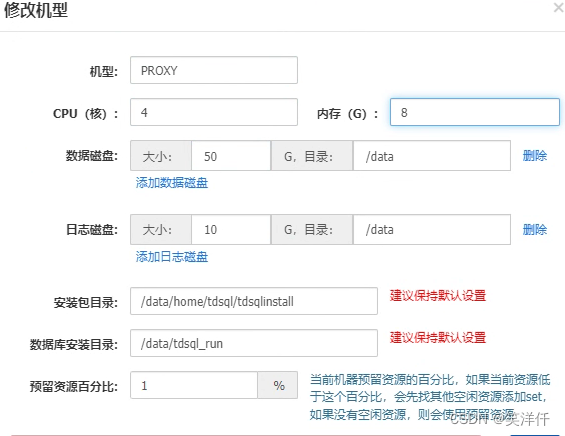Click the 添加数据磁盘 link
The width and height of the screenshot is (565, 436).
pos(172,183)
